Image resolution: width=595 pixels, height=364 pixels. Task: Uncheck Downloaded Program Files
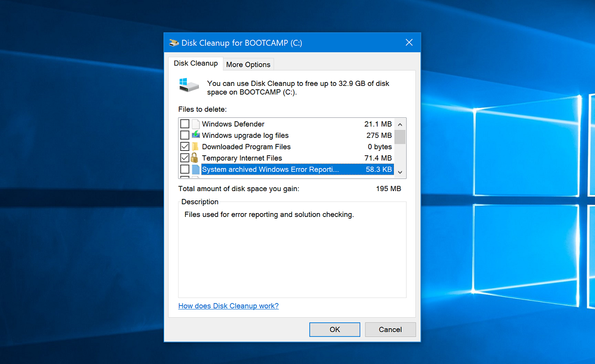tap(185, 147)
